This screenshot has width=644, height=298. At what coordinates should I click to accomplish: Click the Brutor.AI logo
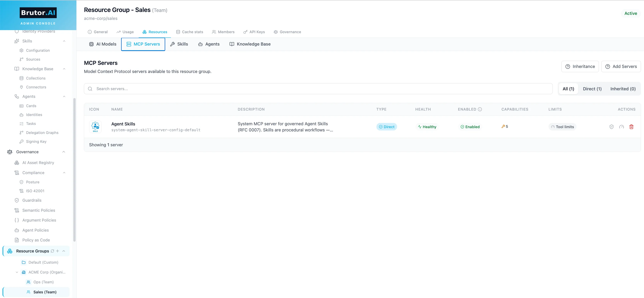pos(38,13)
